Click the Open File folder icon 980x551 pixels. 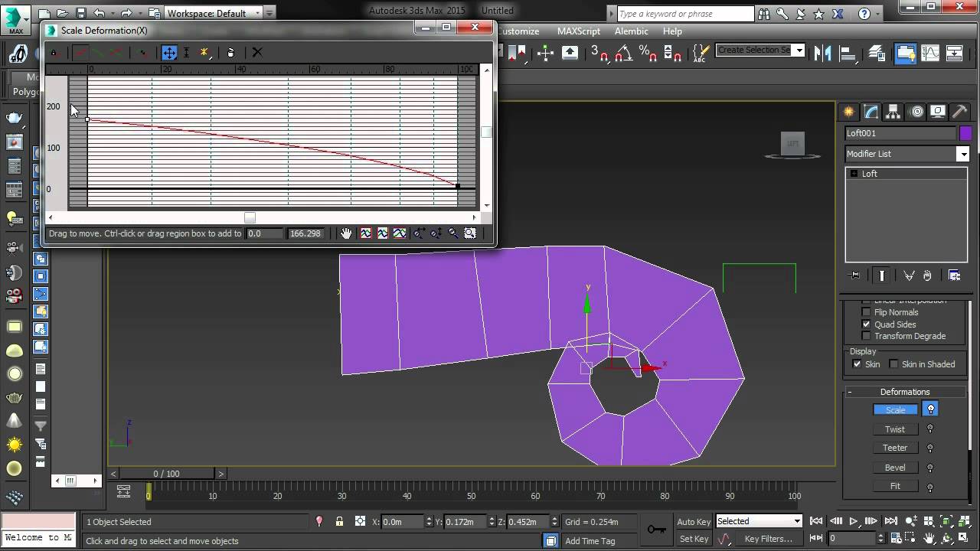(x=63, y=13)
